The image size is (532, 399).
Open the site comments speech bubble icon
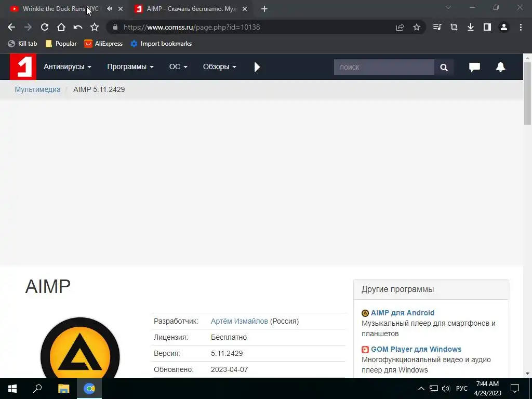(474, 67)
